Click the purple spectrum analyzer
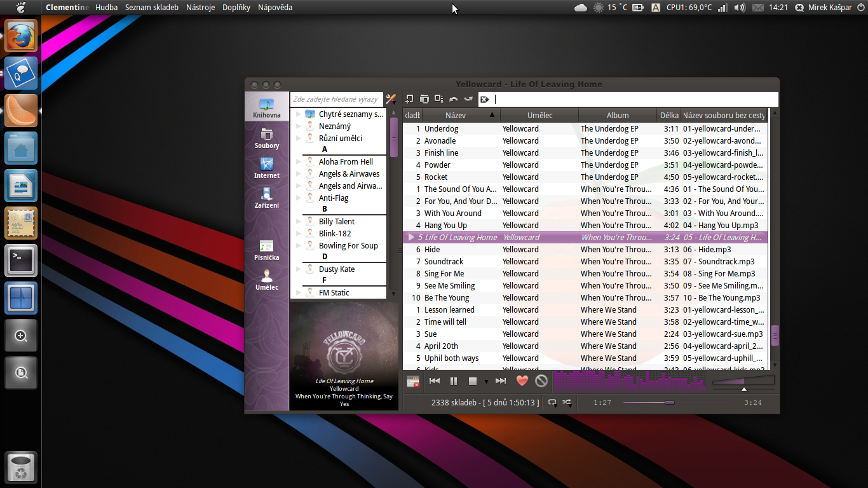This screenshot has width=868, height=488. coord(630,381)
